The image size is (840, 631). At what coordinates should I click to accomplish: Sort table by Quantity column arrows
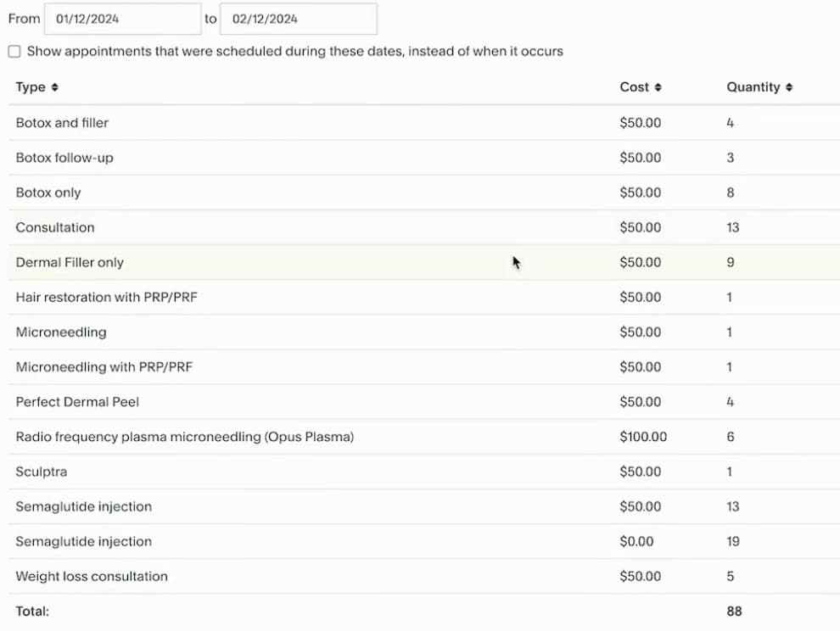788,87
